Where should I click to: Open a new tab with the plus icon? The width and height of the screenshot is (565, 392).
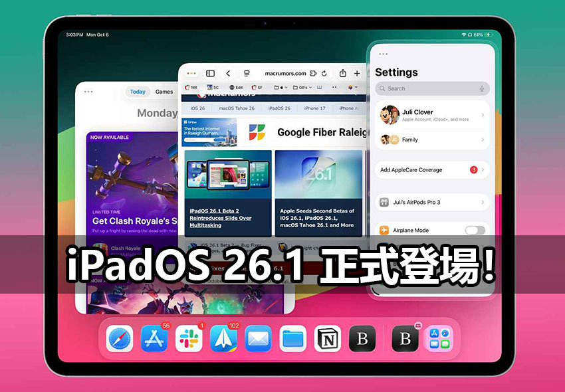[x=356, y=73]
